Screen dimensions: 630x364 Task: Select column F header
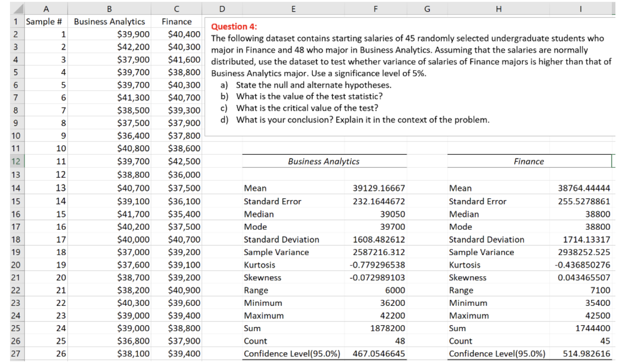pyautogui.click(x=376, y=8)
